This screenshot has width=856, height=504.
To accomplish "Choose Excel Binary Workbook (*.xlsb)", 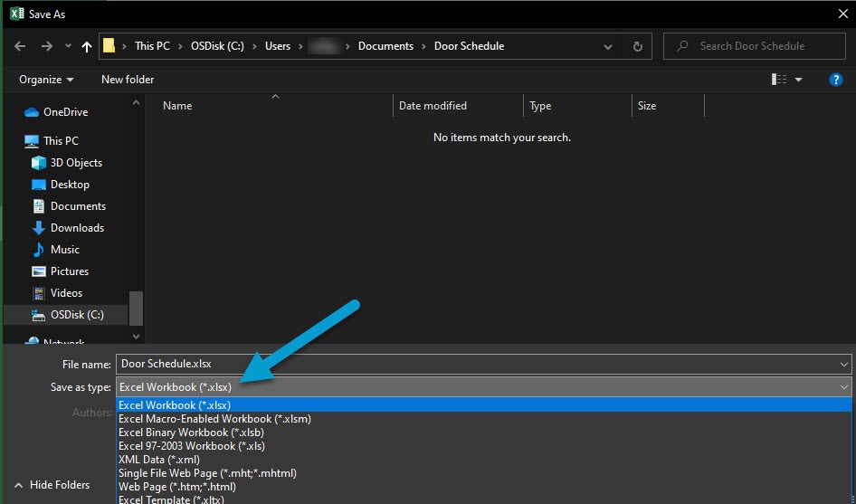I will 484,433.
